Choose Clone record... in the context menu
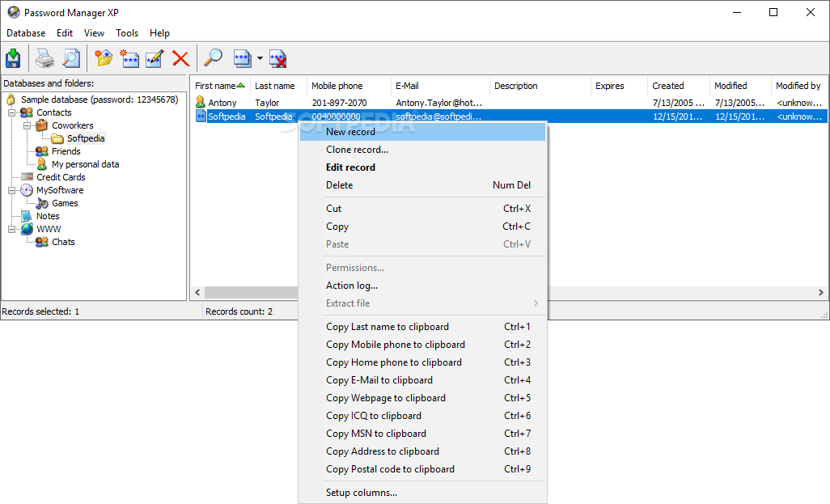Image resolution: width=830 pixels, height=504 pixels. pos(422,150)
